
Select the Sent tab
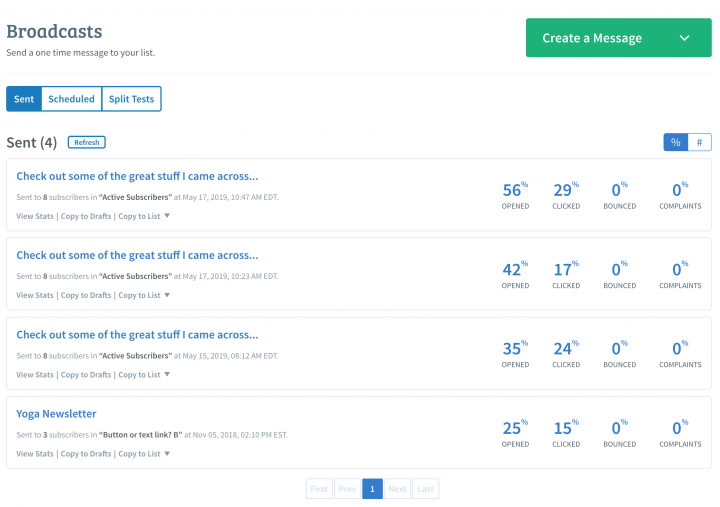click(24, 99)
